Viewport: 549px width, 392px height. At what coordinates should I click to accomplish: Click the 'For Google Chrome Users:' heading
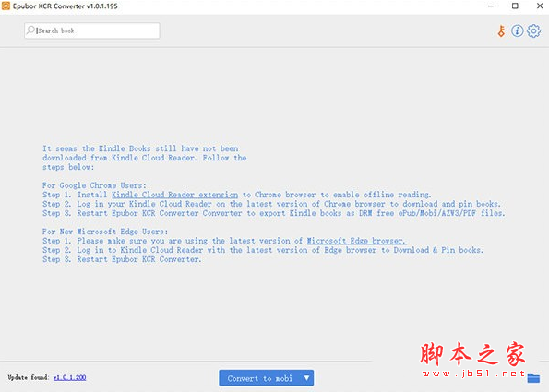[94, 185]
